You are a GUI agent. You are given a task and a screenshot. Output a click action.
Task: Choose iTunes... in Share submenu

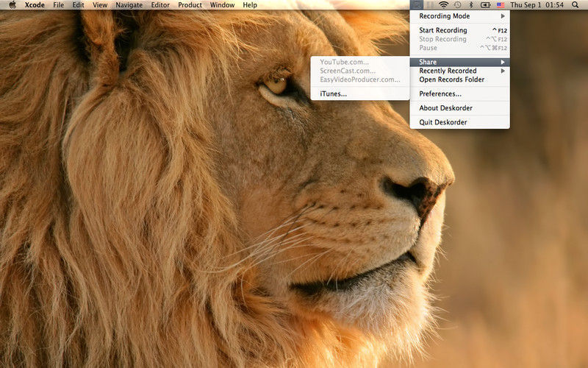pyautogui.click(x=360, y=94)
